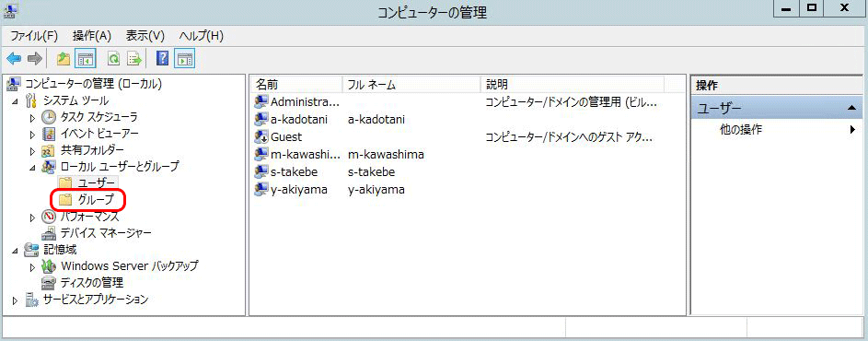868x341 pixels.
Task: Sort list by 名前 column header
Action: coord(296,85)
